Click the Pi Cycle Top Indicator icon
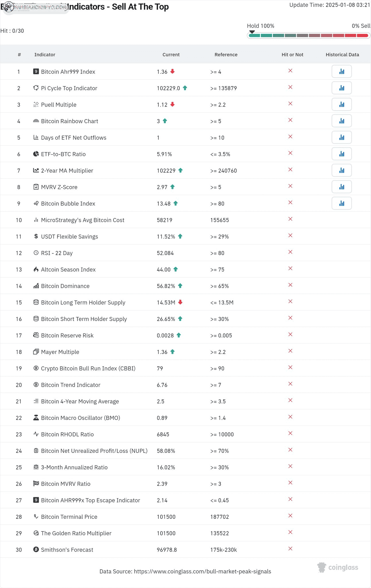371x588 pixels. (x=36, y=88)
